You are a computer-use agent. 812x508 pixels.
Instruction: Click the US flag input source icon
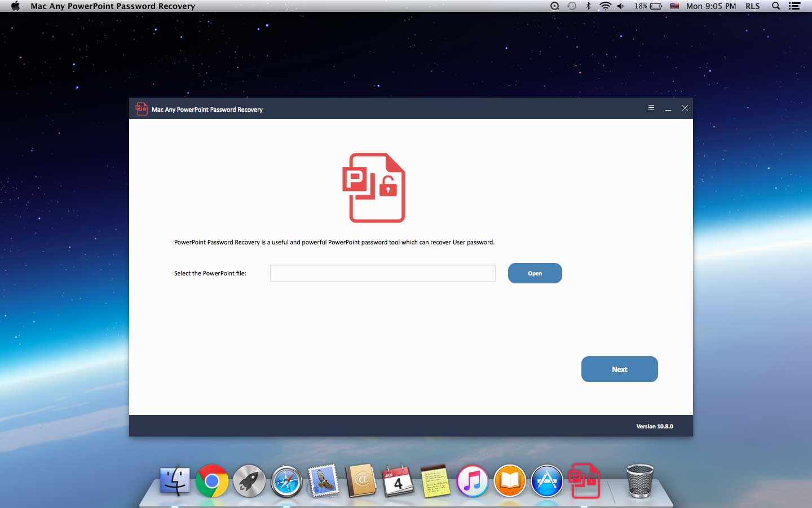tap(674, 6)
